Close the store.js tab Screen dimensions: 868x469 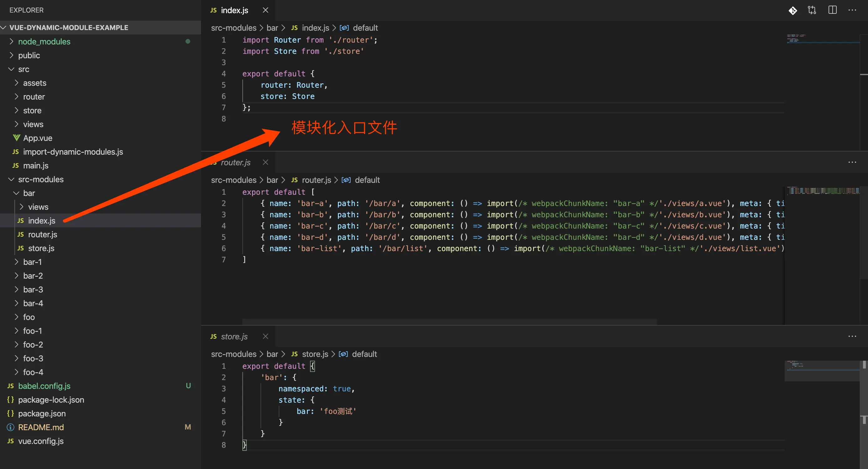click(266, 336)
